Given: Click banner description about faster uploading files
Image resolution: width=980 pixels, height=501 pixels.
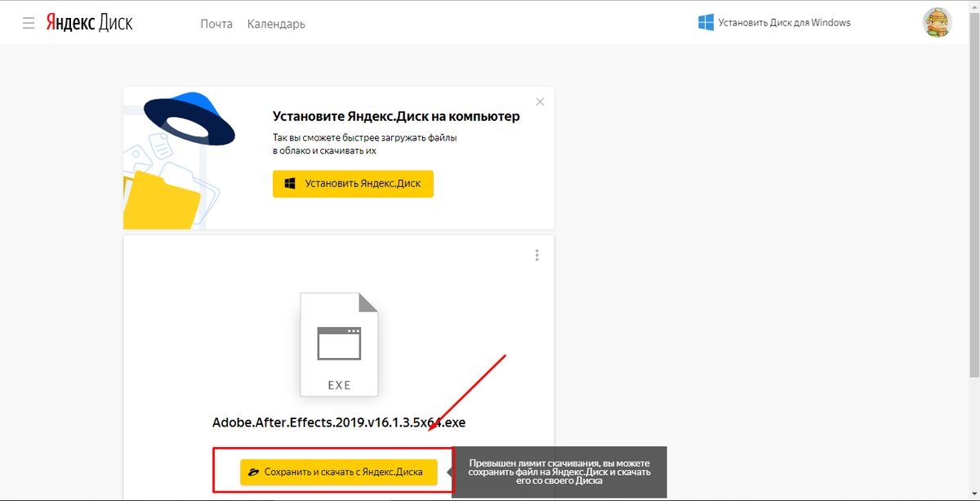Looking at the screenshot, I should [x=364, y=145].
